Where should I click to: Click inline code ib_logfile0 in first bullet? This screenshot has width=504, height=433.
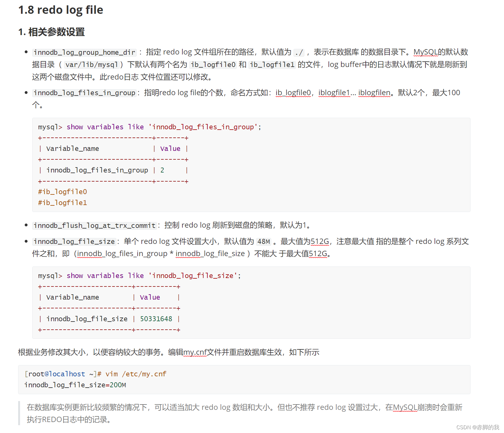213,65
